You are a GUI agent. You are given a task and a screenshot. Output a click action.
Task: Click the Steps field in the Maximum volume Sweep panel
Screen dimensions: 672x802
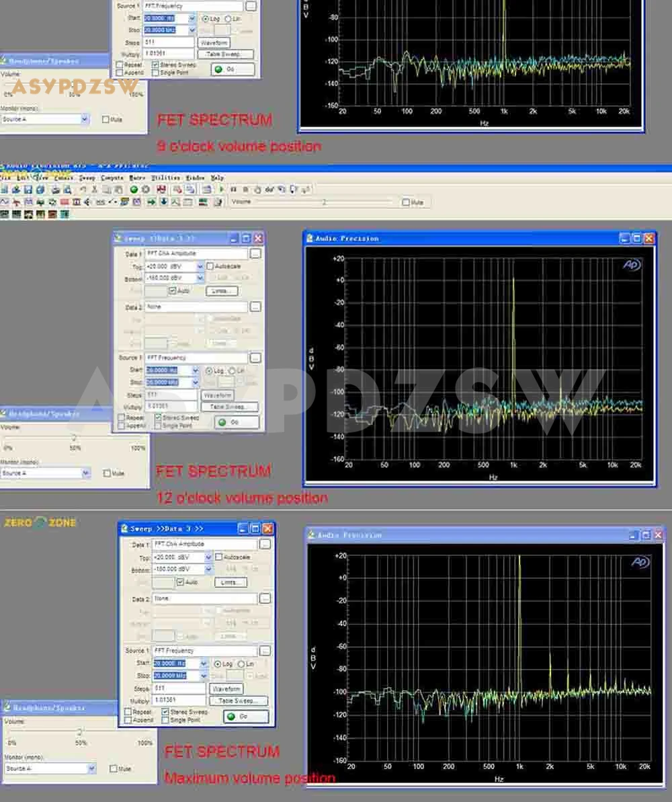coord(179,688)
